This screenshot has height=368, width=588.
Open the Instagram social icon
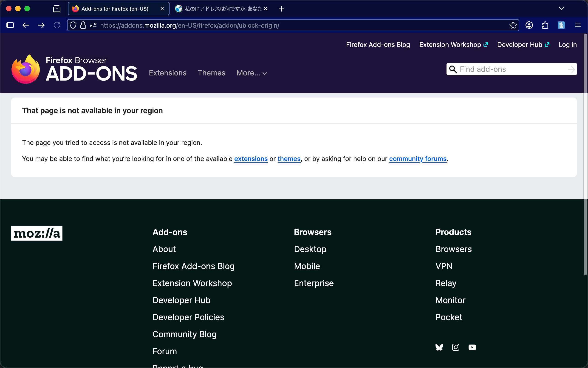[455, 347]
